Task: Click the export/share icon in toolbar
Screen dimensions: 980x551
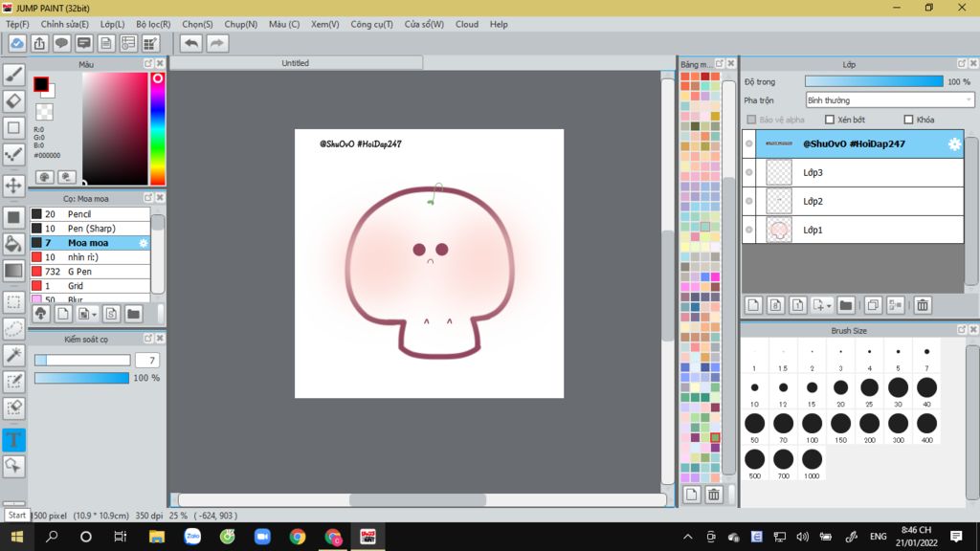Action: [39, 43]
